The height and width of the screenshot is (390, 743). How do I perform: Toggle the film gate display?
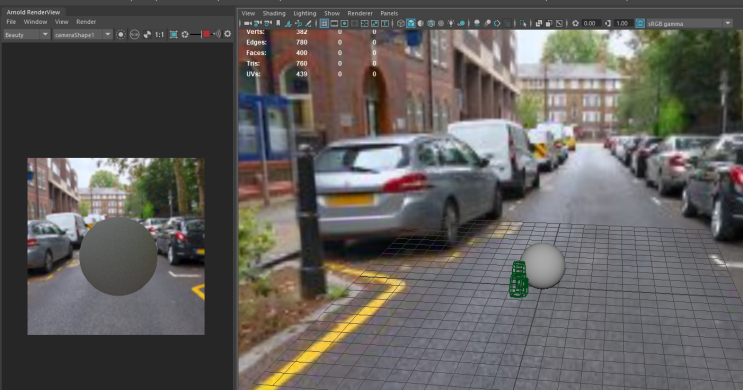coord(334,23)
